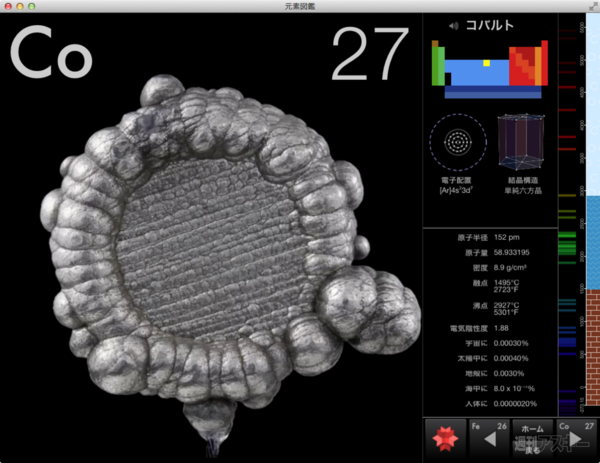Image resolution: width=600 pixels, height=463 pixels.
Task: Select the 原子量 58.933195 value
Action: pyautogui.click(x=512, y=253)
